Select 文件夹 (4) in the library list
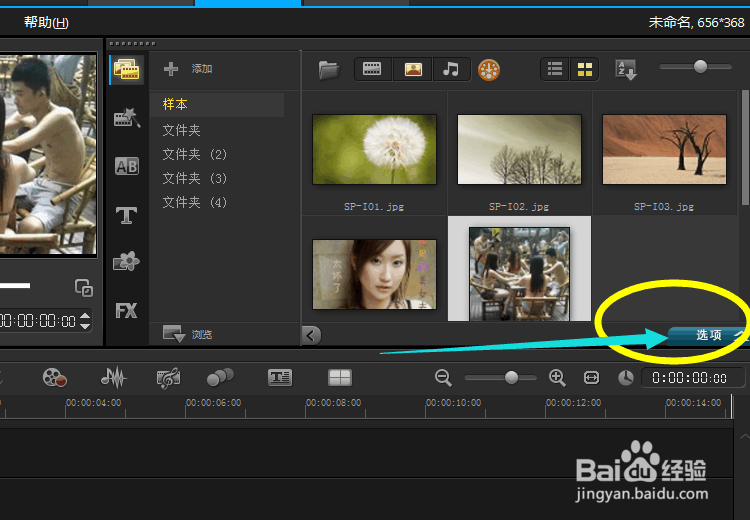Image resolution: width=750 pixels, height=520 pixels. tap(194, 202)
